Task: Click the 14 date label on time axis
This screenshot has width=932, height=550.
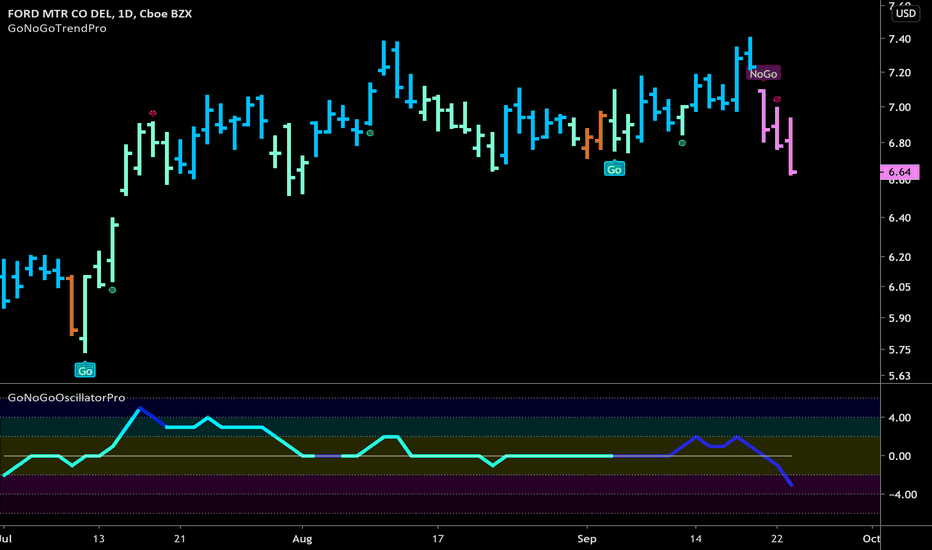Action: click(x=695, y=539)
